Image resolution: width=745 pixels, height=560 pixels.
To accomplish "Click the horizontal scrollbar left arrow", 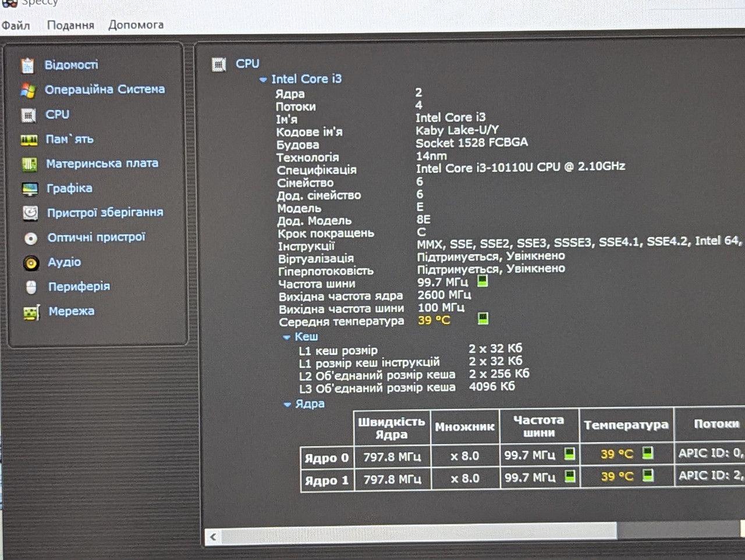I will [213, 537].
